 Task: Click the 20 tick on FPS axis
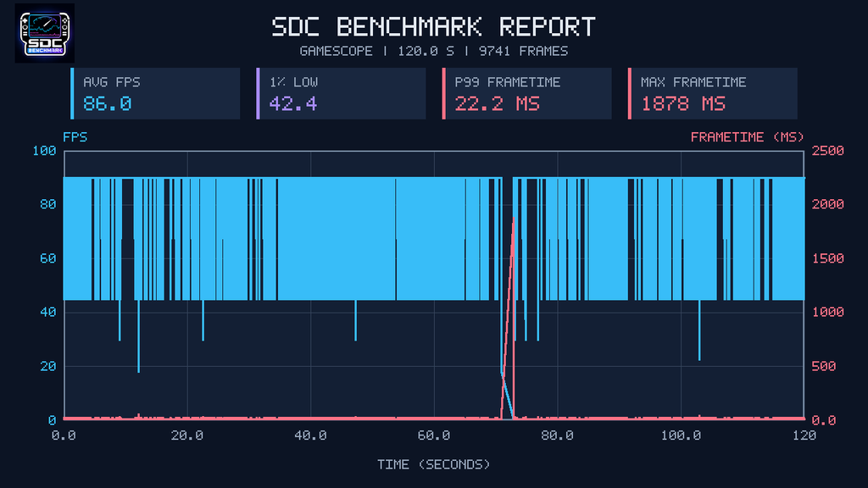(x=48, y=366)
